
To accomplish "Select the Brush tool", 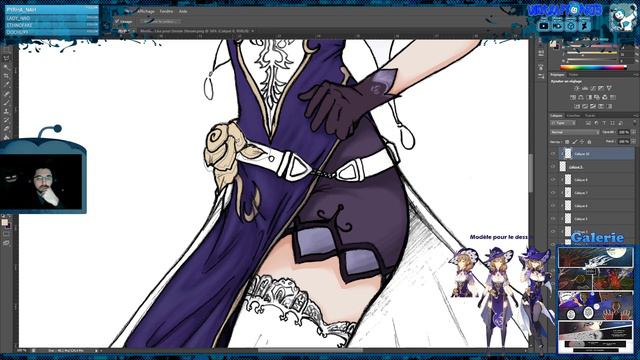I will 7,102.
